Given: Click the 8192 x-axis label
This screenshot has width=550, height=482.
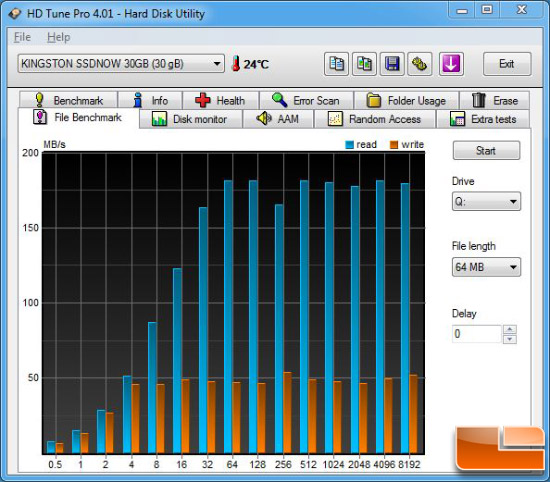Looking at the screenshot, I should click(409, 464).
